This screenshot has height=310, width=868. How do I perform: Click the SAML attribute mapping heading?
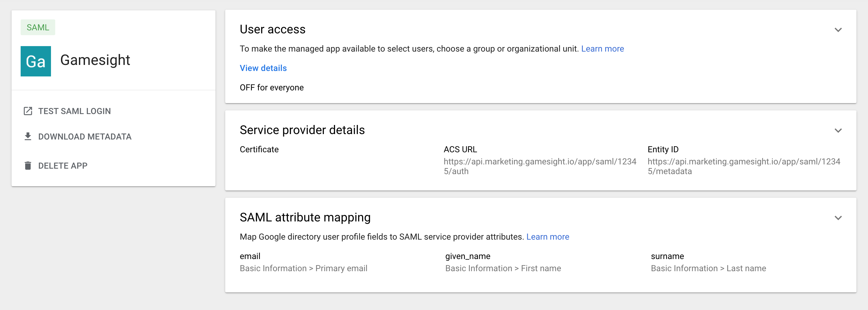point(305,217)
